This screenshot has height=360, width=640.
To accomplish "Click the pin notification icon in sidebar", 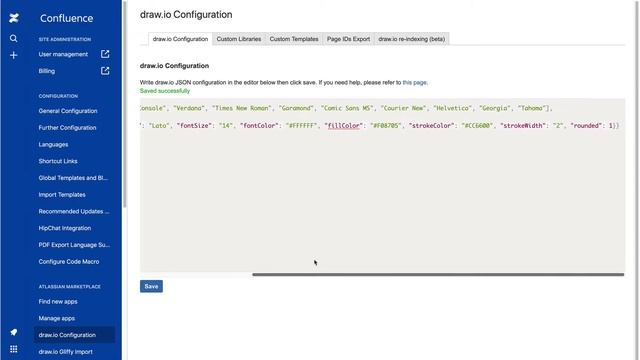I will 13,332.
